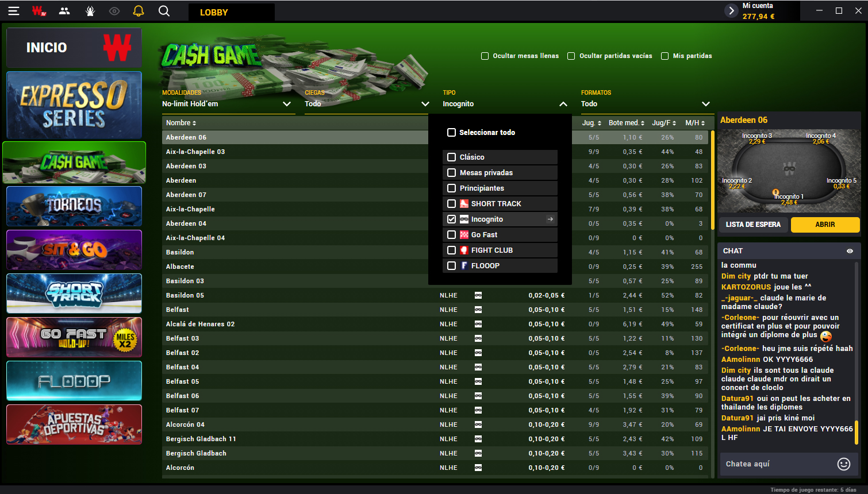Check SHORT TRACK type option
The height and width of the screenshot is (494, 868).
click(451, 203)
